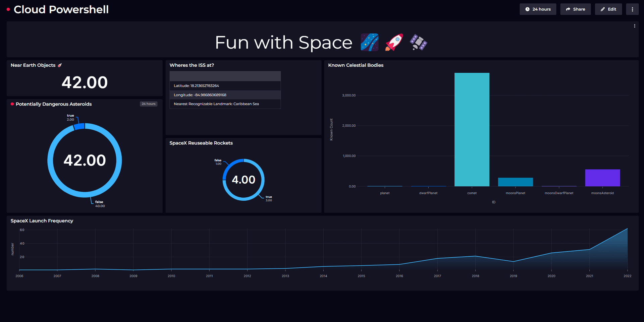Click the alert dot on Potentially Dangerous Asteroids
Image resolution: width=644 pixels, height=322 pixels.
pyautogui.click(x=12, y=104)
